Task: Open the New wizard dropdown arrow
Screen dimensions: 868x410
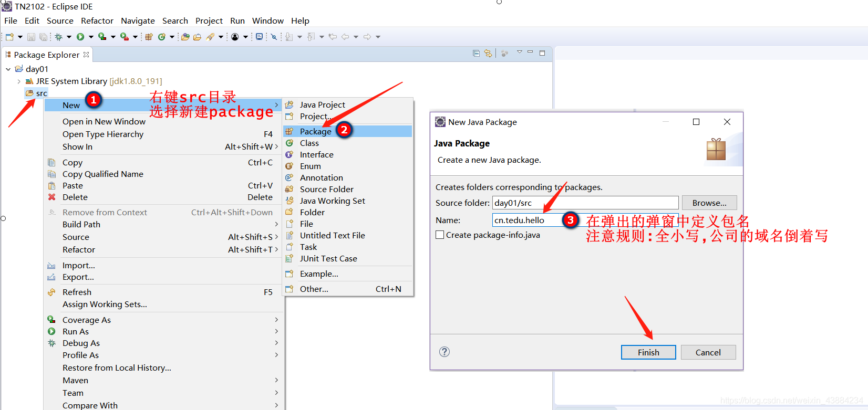Action: [x=20, y=37]
